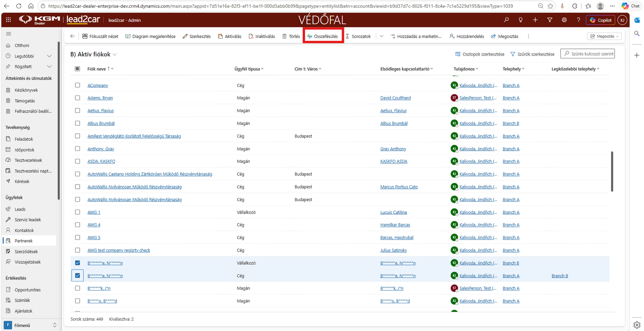Click the Összefésülés merge command
Image resolution: width=644 pixels, height=331 pixels.
pyautogui.click(x=323, y=36)
